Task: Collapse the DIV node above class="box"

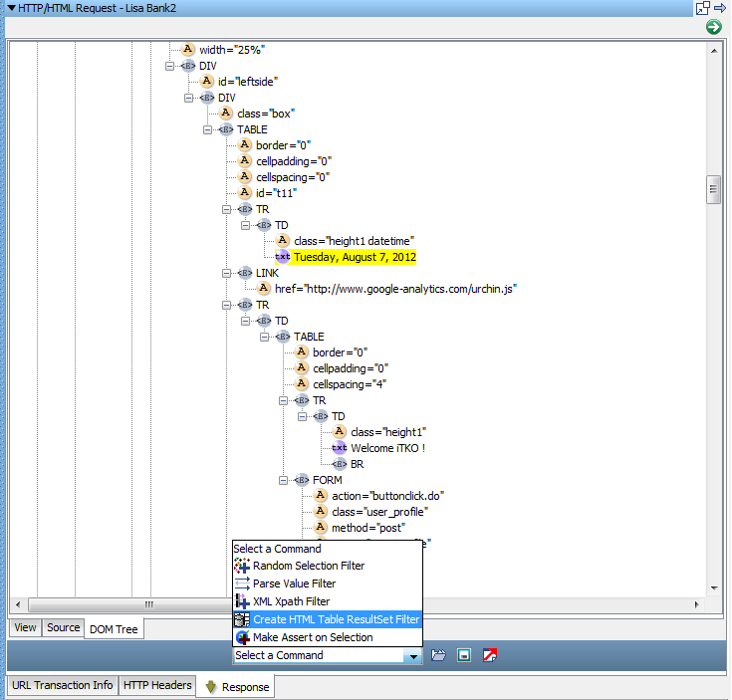Action: click(188, 98)
